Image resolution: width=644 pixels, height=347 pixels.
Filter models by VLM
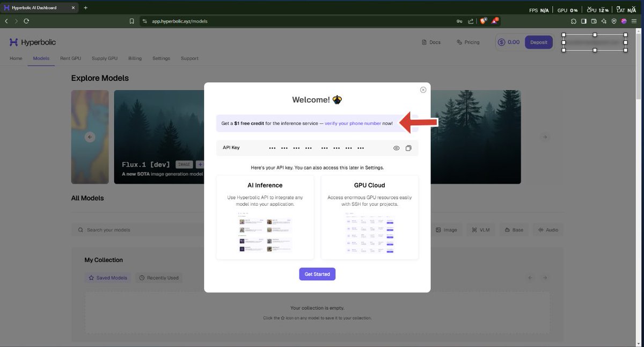pos(480,230)
